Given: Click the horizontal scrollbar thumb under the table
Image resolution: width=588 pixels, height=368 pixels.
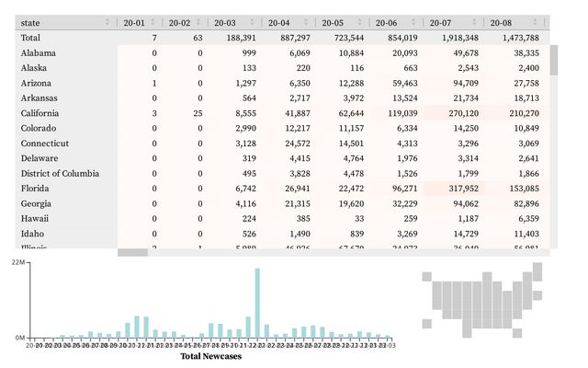Looking at the screenshot, I should [x=133, y=253].
